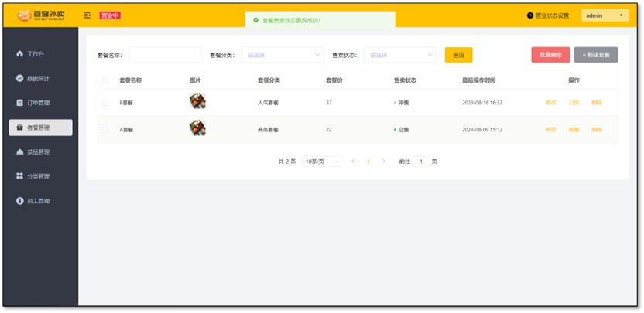Open the admin user dropdown
Viewport: 644px width, 313px height.
pyautogui.click(x=605, y=15)
